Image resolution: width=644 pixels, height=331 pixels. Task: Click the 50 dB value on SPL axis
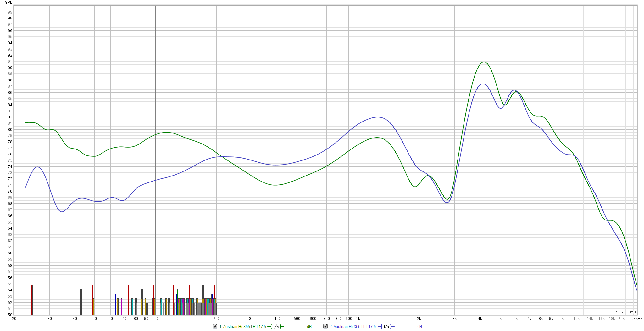click(x=10, y=315)
